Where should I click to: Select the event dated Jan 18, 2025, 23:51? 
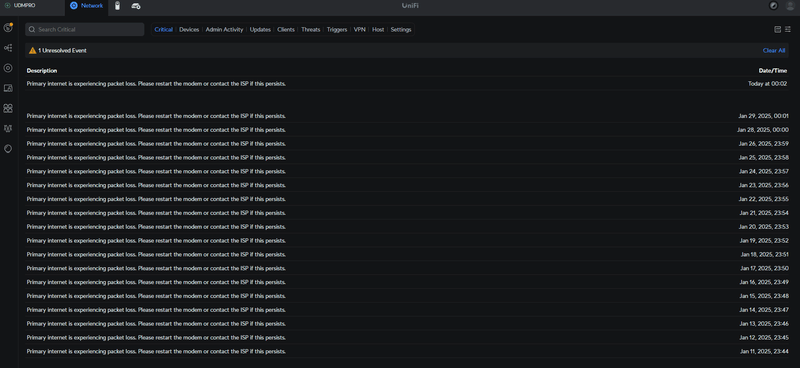(x=407, y=254)
